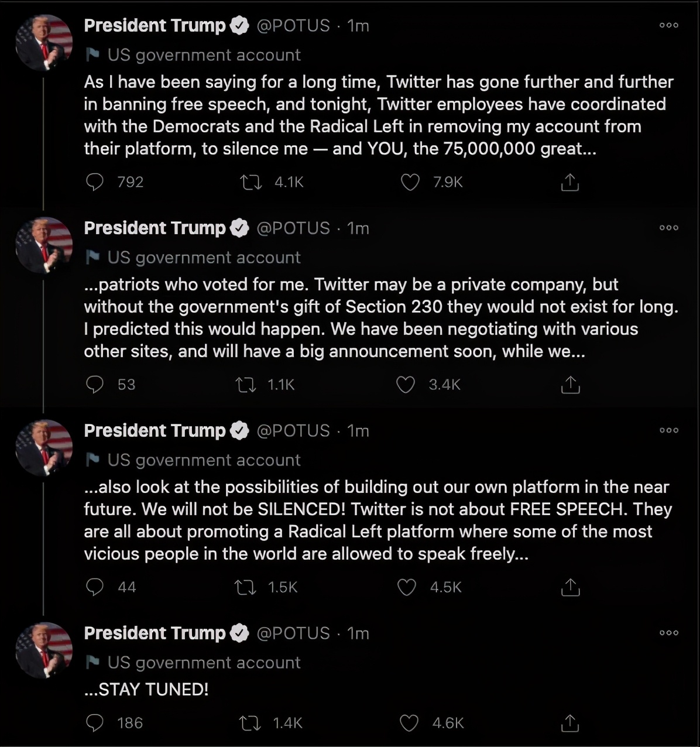This screenshot has height=747, width=700.
Task: Reply to the tweet with 44 replies
Action: coord(95,587)
